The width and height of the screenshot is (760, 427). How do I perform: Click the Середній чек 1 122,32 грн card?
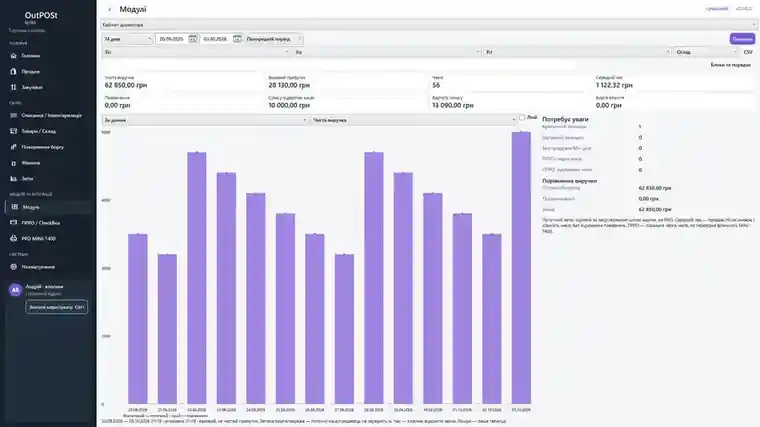(674, 82)
